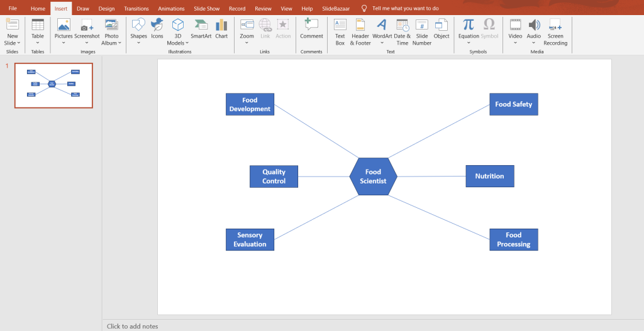644x331 pixels.
Task: Select the Food Scientist hexagon shape
Action: 373,176
